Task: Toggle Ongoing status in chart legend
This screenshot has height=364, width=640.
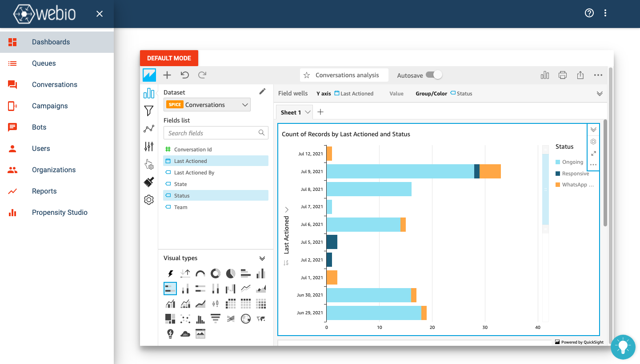Action: point(572,162)
